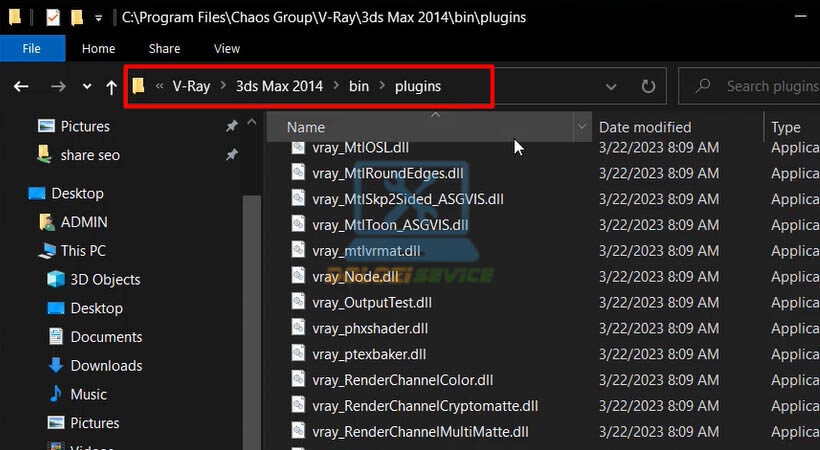Select vray_MtlRoundEdges.dll file
Image resolution: width=820 pixels, height=450 pixels.
click(x=388, y=173)
